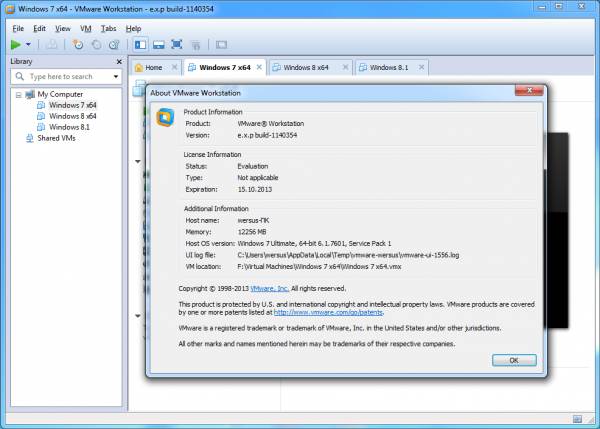Image resolution: width=600 pixels, height=429 pixels.
Task: Open the Edit menu
Action: [x=39, y=29]
